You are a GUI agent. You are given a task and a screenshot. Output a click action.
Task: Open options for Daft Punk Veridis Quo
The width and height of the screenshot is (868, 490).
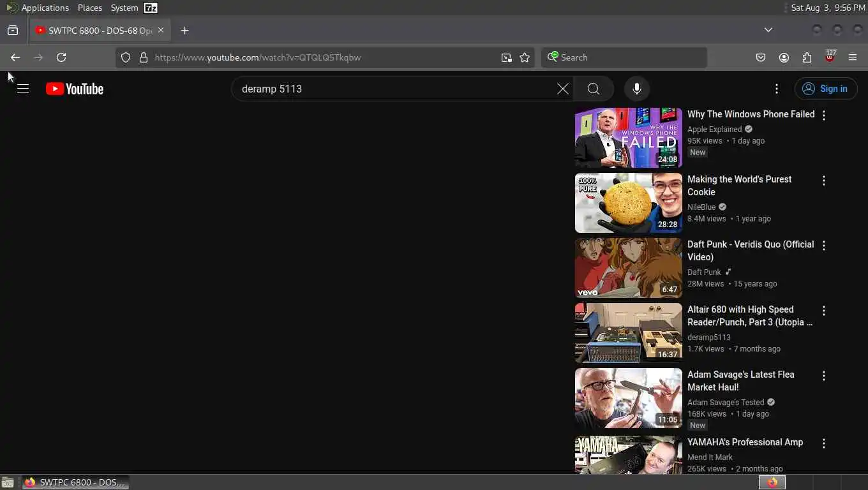[x=824, y=246]
